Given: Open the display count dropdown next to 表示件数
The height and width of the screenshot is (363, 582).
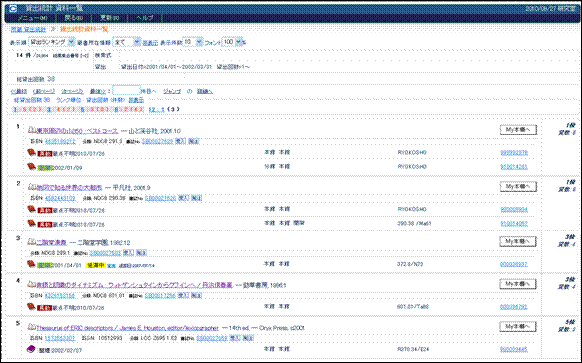Looking at the screenshot, I should pyautogui.click(x=193, y=42).
